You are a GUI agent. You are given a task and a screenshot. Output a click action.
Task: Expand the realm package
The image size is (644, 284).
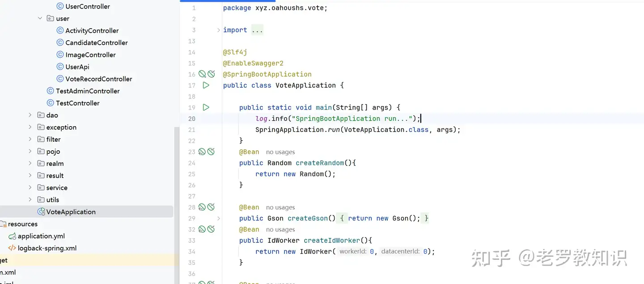point(30,163)
